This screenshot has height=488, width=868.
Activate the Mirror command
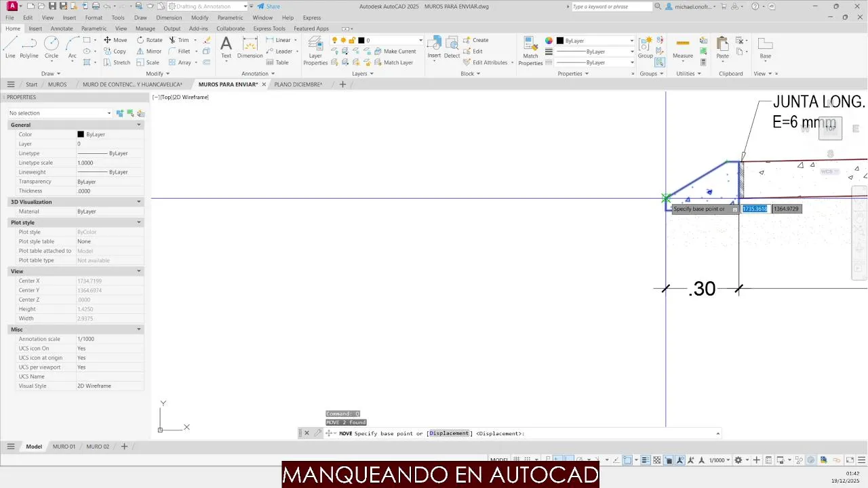click(149, 52)
